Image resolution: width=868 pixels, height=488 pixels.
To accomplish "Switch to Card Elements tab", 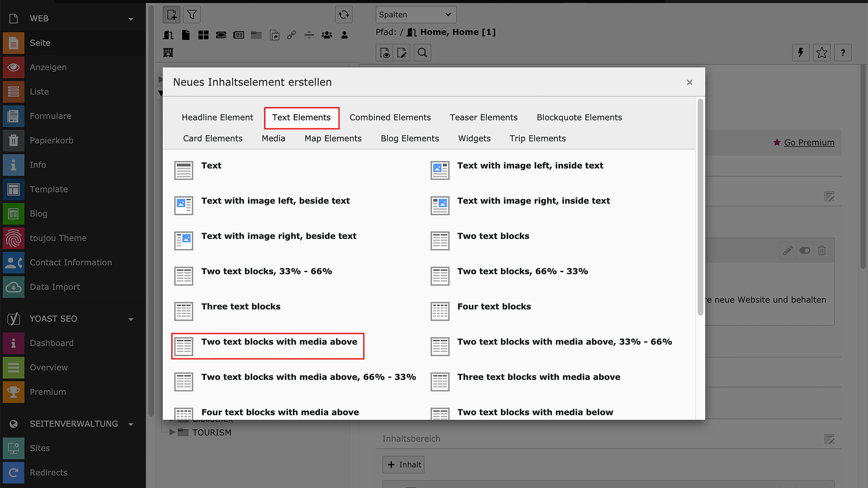I will coord(212,139).
